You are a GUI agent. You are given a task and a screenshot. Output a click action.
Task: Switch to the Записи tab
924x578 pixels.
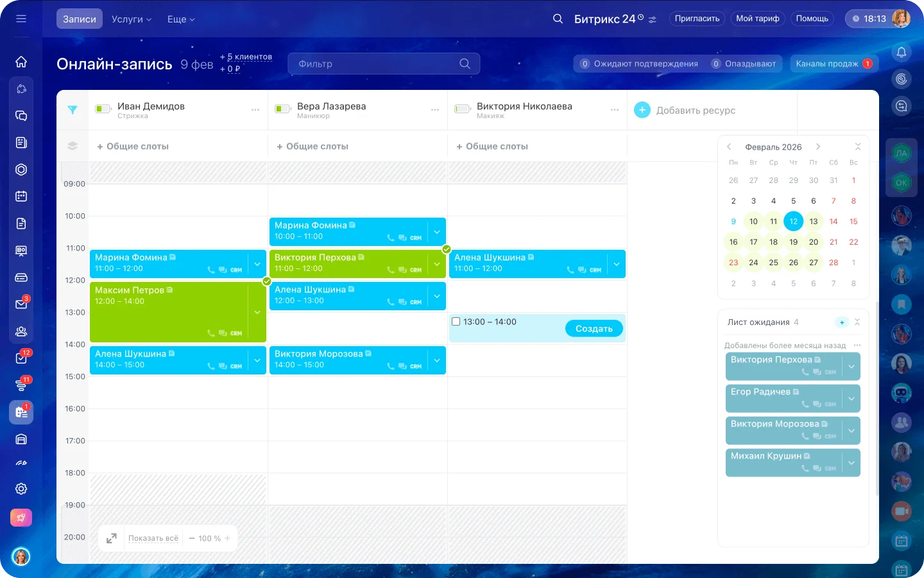pos(80,19)
